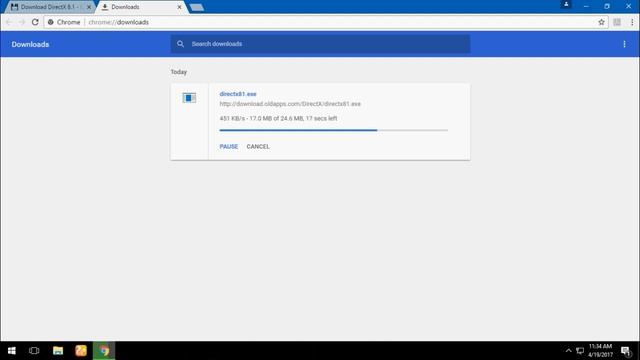This screenshot has height=360, width=640.
Task: Open the directx81.exe file link
Action: [238, 94]
